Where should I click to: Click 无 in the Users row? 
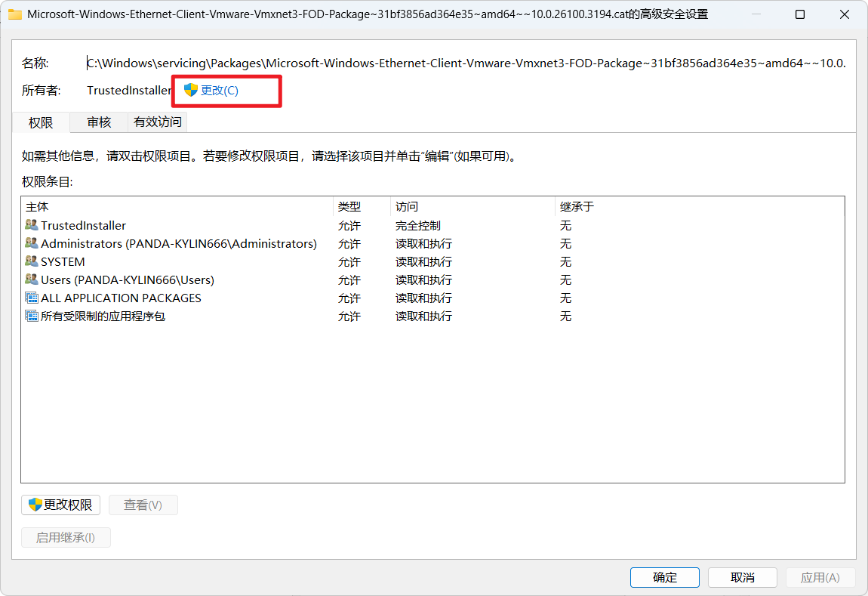point(565,280)
